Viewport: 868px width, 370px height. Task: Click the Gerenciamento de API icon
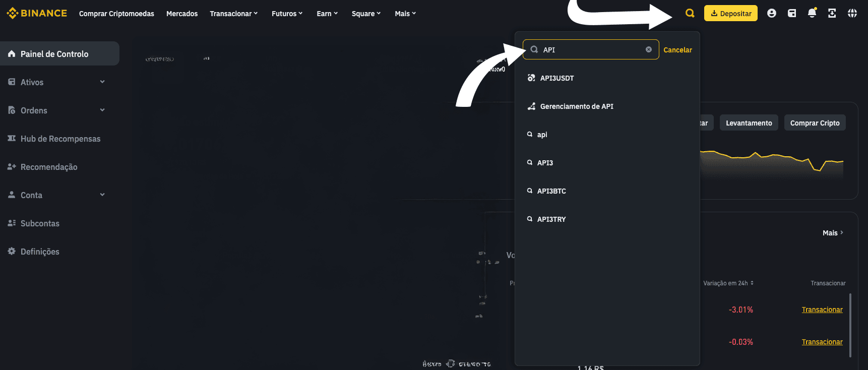(x=531, y=106)
